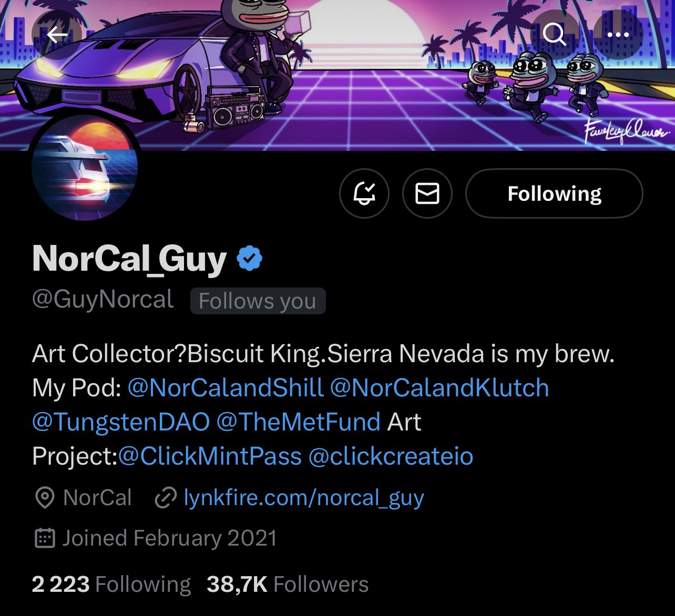Screen dimensions: 675x616
Task: Visit the @TheMetFund profile
Action: tap(298, 422)
